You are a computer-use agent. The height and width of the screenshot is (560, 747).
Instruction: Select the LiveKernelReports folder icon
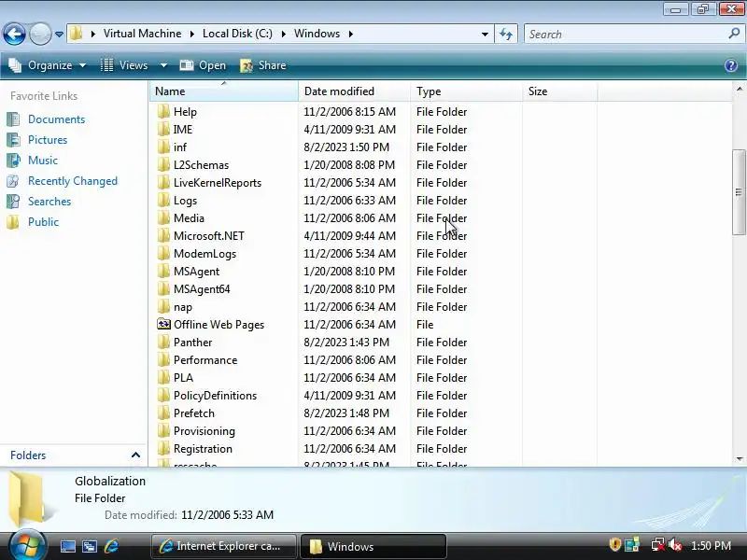[x=163, y=182]
